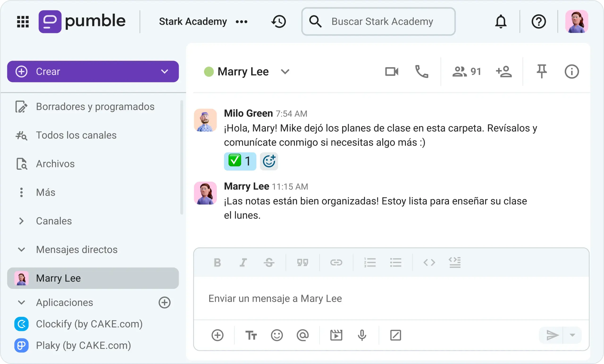Click the Buscar Stark Academy search field
This screenshot has width=604, height=364.
378,21
